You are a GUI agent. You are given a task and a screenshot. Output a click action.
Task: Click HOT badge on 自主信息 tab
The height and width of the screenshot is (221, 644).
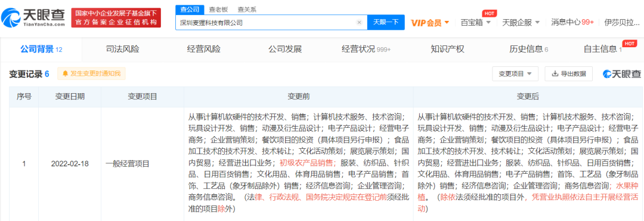click(x=630, y=43)
